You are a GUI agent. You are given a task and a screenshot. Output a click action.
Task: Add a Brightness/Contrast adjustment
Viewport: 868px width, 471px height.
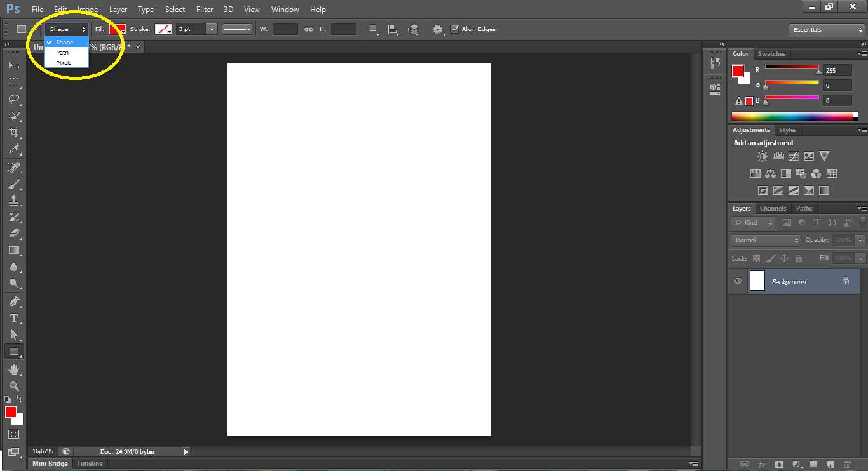point(763,156)
